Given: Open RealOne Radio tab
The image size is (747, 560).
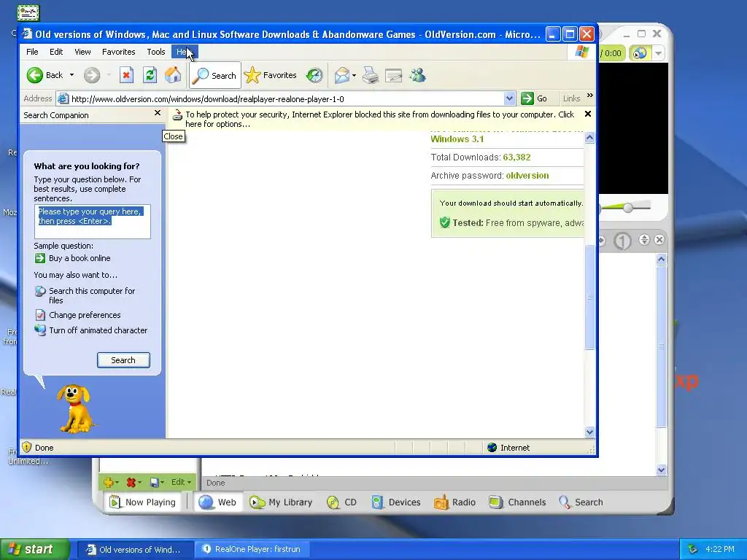Looking at the screenshot, I should pyautogui.click(x=454, y=502).
